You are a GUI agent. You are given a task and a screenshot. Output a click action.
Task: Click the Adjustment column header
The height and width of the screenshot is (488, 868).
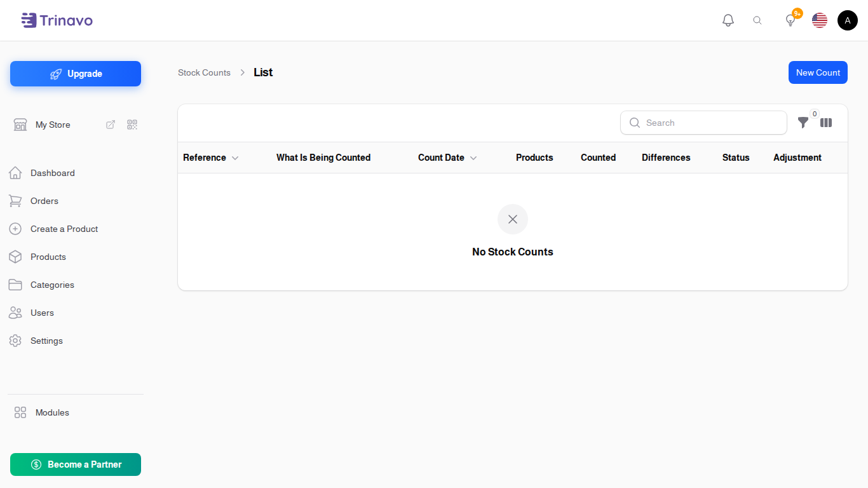click(x=797, y=158)
